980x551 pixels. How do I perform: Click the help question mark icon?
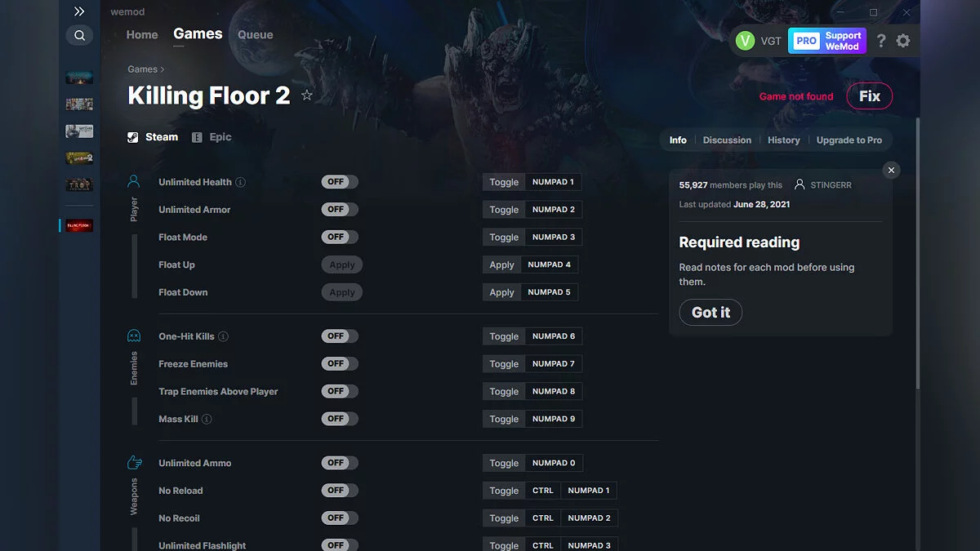point(880,41)
